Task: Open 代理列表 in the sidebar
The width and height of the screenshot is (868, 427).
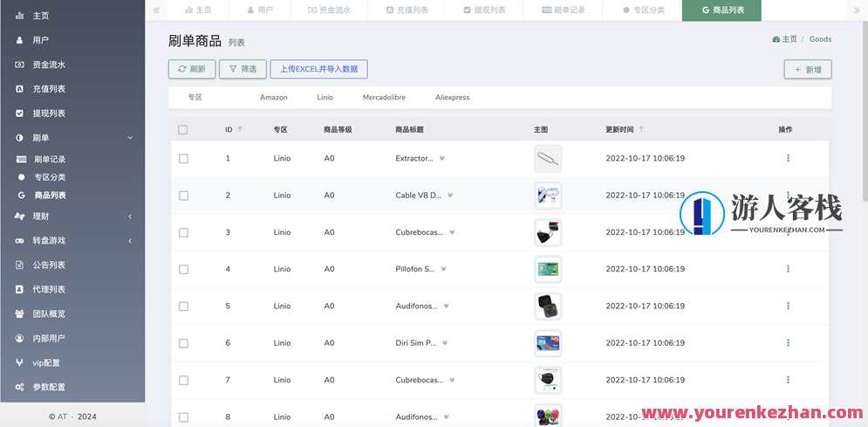Action: tap(72, 289)
